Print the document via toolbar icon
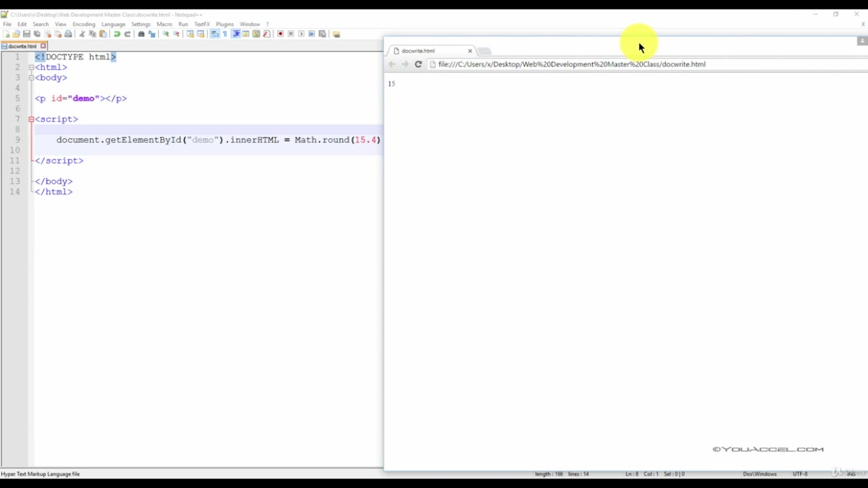 tap(68, 34)
